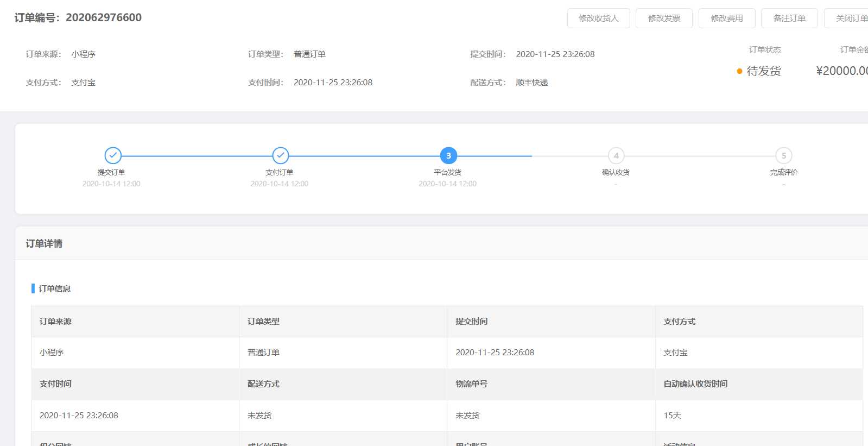
Task: Click header 提交时间 value 2020-11-25 23:26:08
Action: tap(555, 54)
